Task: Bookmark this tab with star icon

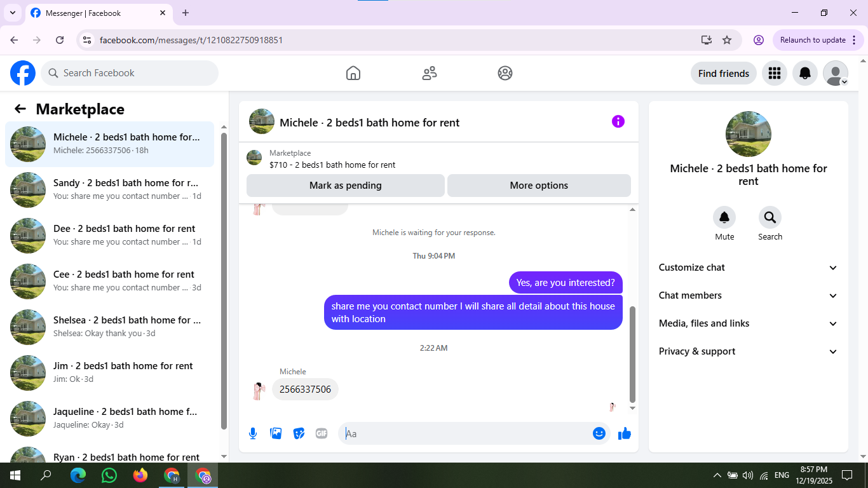Action: (x=727, y=40)
